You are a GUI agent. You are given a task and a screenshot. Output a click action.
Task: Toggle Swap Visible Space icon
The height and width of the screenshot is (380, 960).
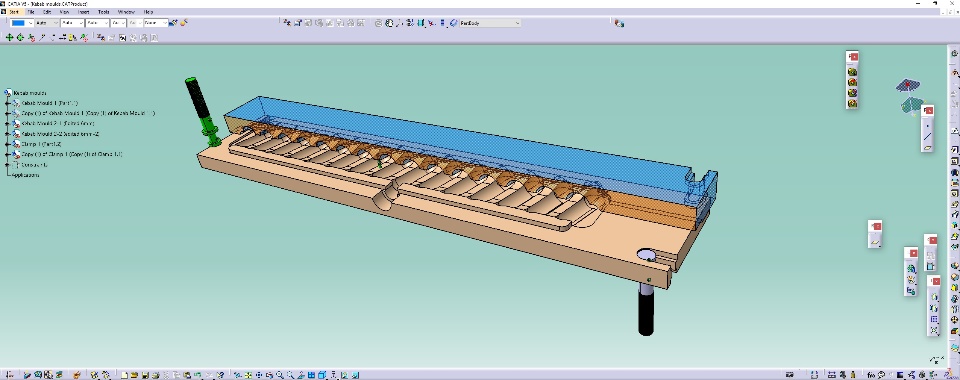click(x=355, y=375)
